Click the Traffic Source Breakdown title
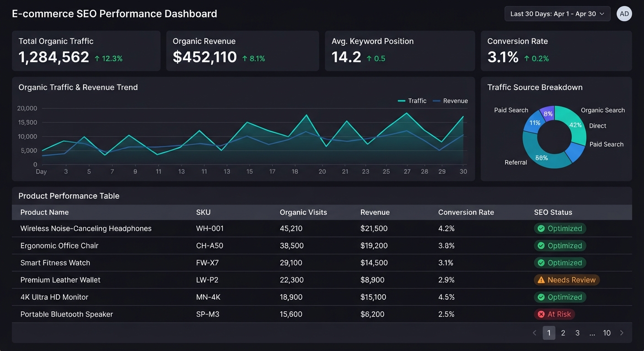 point(535,87)
